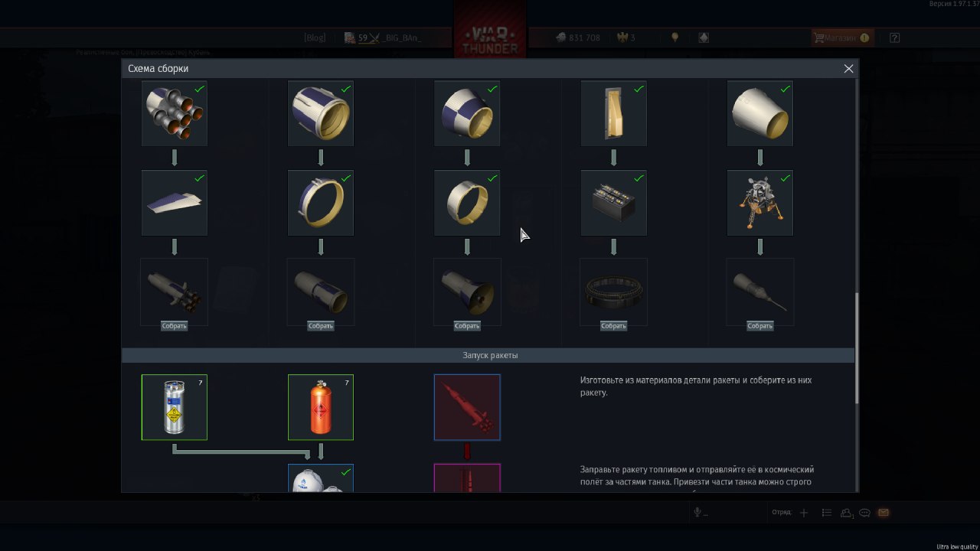Click the help question mark icon
980x551 pixels.
895,37
